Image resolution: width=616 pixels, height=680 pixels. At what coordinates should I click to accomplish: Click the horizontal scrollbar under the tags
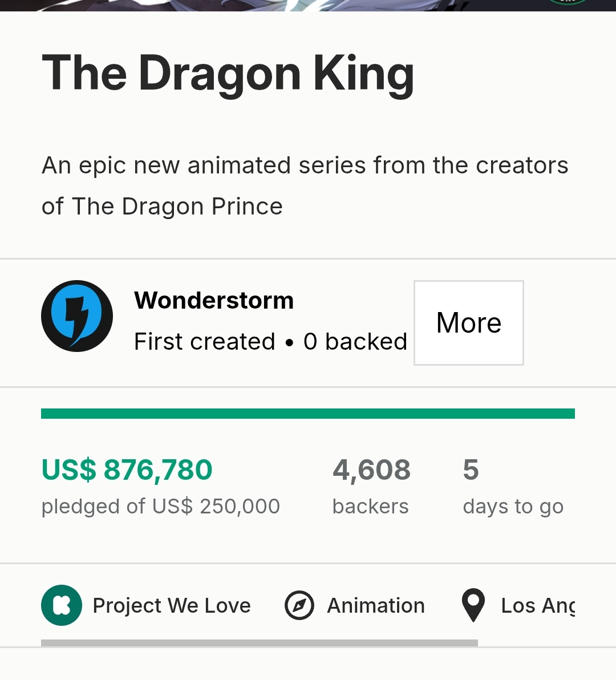(x=260, y=643)
